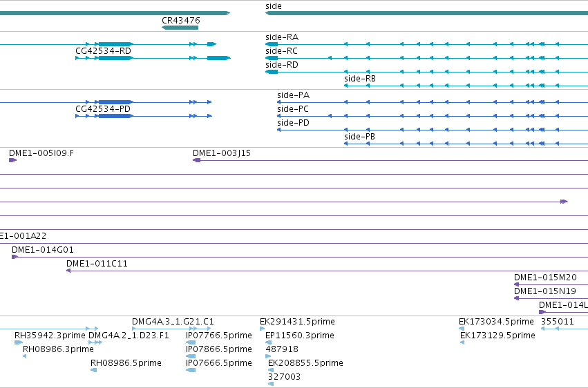
Task: Click the IP07866.5prime feature glyph
Action: 191,356
